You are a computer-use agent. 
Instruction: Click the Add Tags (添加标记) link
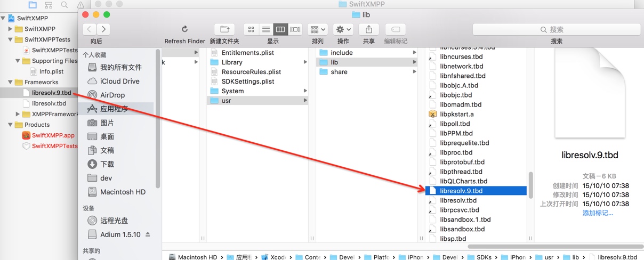click(598, 213)
